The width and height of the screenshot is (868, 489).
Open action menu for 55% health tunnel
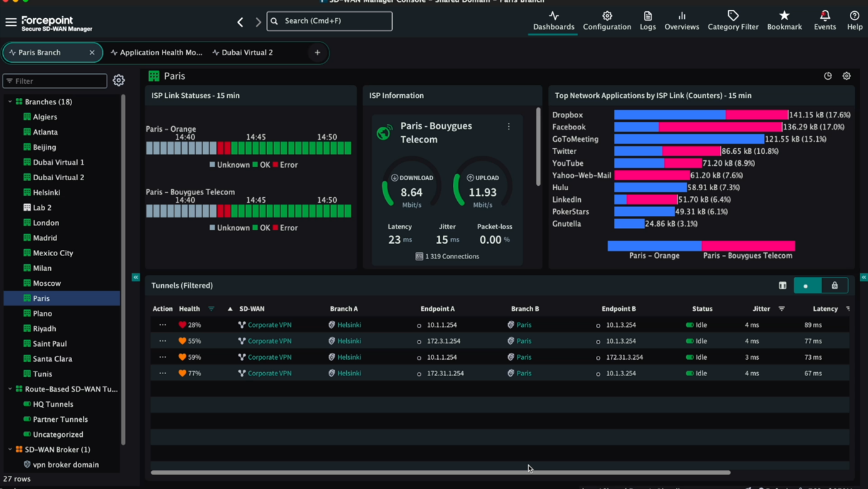[162, 341]
